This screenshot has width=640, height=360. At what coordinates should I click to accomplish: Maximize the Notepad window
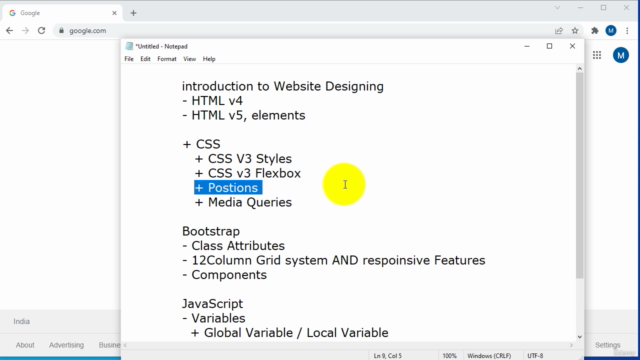(x=549, y=46)
